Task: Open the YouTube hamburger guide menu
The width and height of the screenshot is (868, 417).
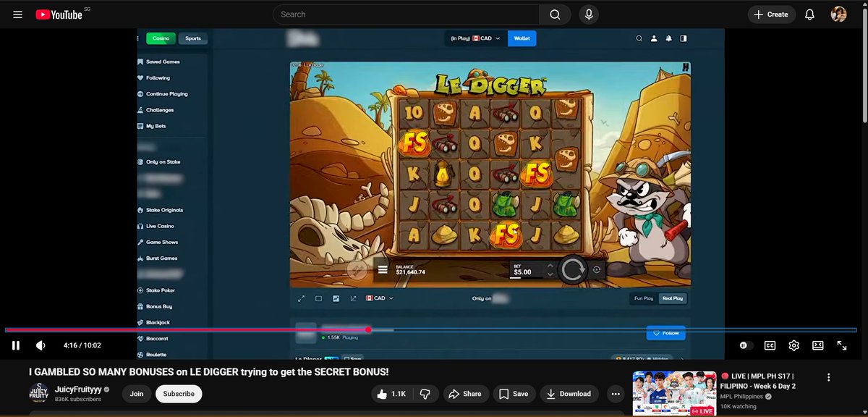Action: (17, 14)
